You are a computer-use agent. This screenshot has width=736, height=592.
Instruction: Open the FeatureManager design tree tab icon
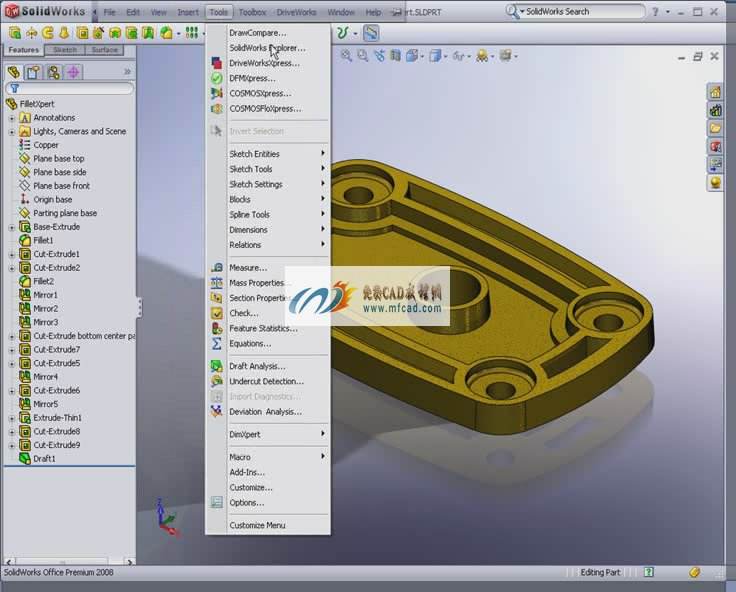click(x=14, y=72)
